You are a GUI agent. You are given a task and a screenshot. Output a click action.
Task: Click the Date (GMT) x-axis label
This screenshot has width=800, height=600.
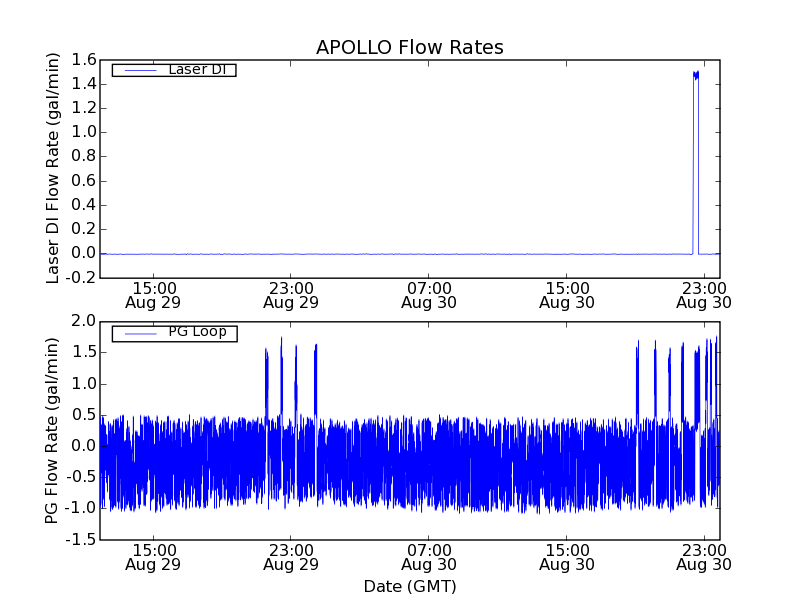(x=409, y=586)
